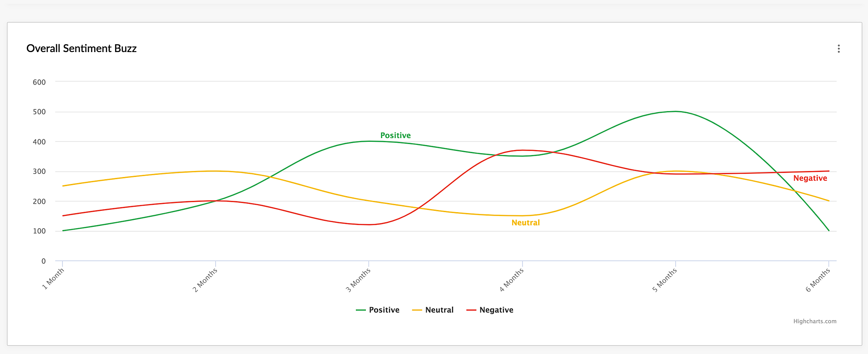
Task: Click the 2 Months x-axis label
Action: (205, 280)
